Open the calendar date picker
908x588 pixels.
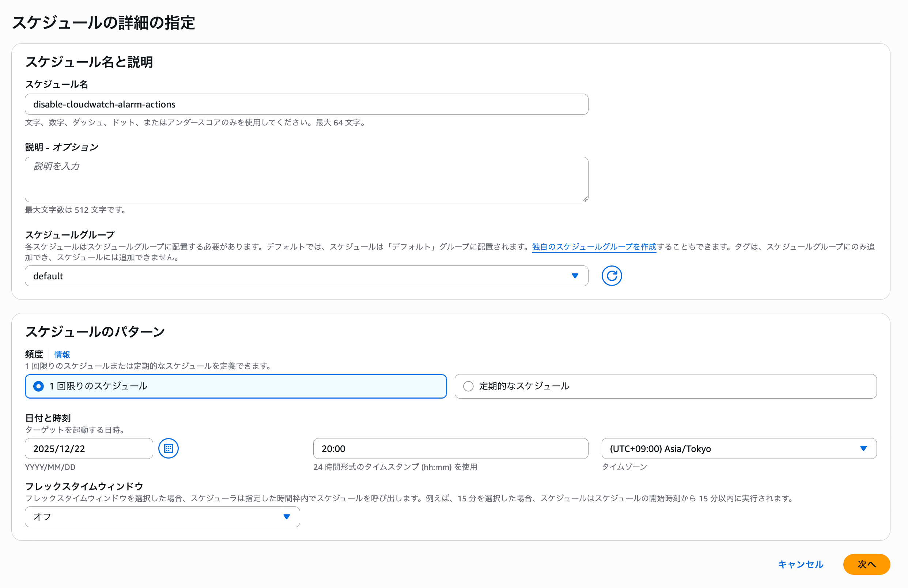[168, 448]
